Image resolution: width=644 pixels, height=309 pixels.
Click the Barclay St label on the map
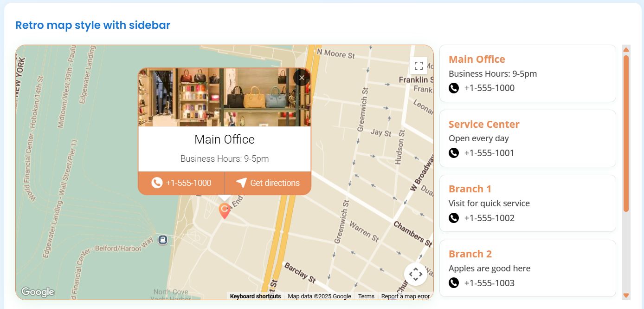[300, 273]
